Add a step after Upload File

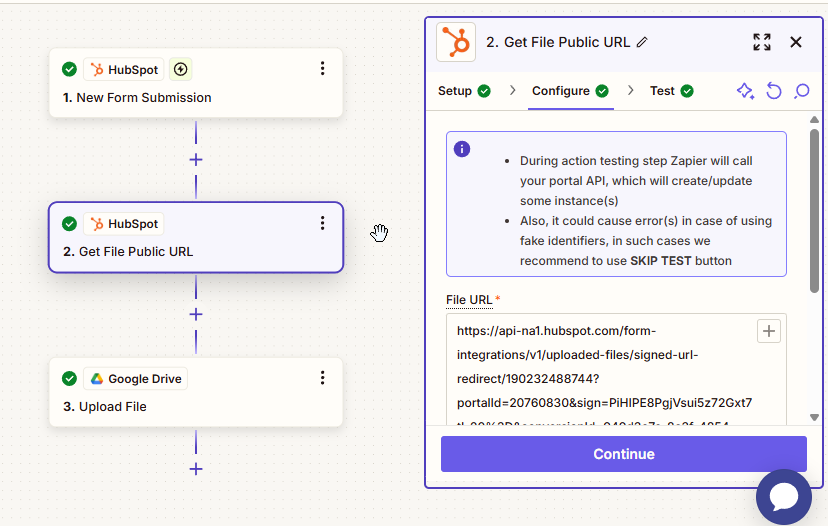coord(196,469)
